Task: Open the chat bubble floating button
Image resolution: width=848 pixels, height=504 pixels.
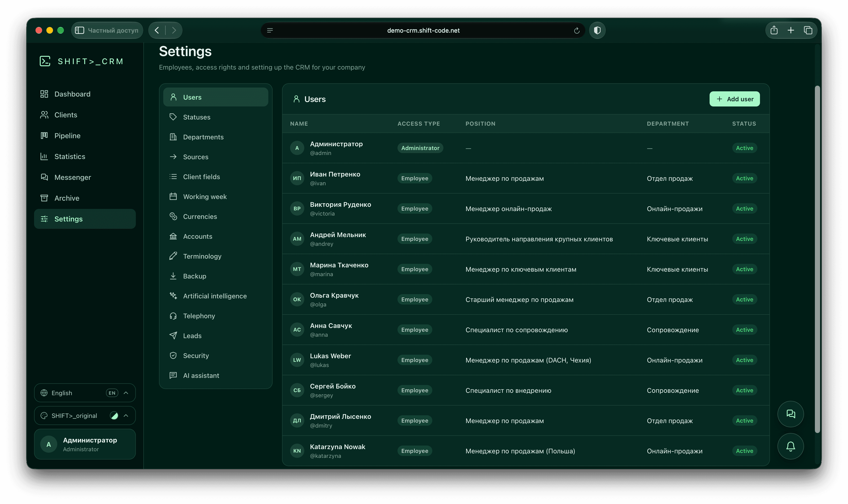Action: pos(790,414)
